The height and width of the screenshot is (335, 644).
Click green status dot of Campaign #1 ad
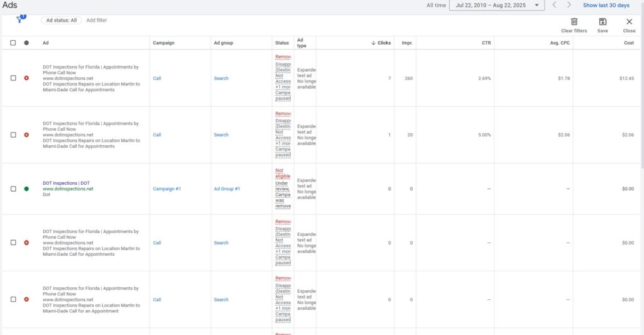pos(26,189)
